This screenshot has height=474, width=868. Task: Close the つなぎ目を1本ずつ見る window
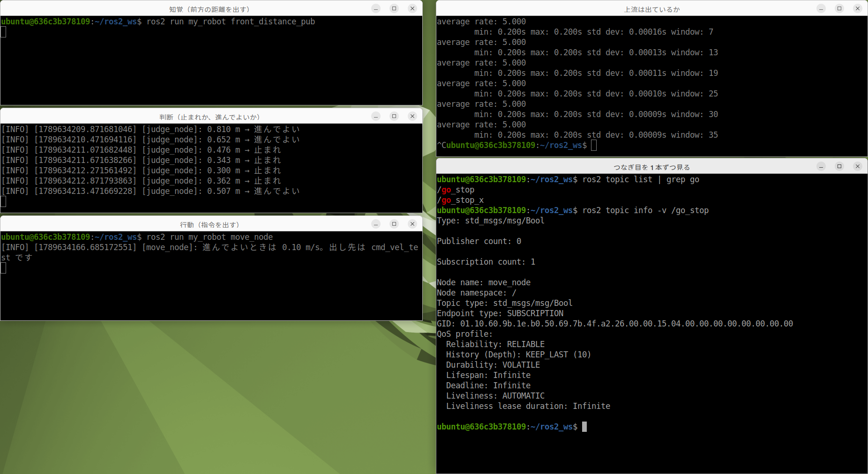pyautogui.click(x=858, y=166)
